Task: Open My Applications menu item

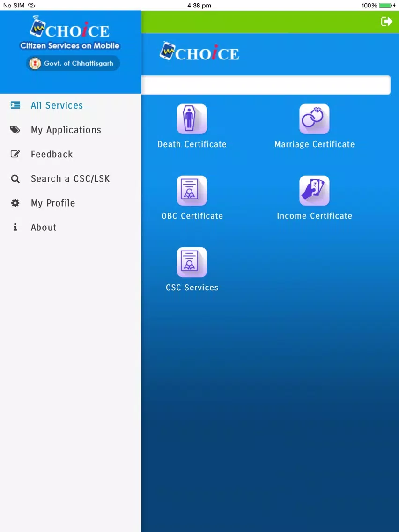Action: 71,130
